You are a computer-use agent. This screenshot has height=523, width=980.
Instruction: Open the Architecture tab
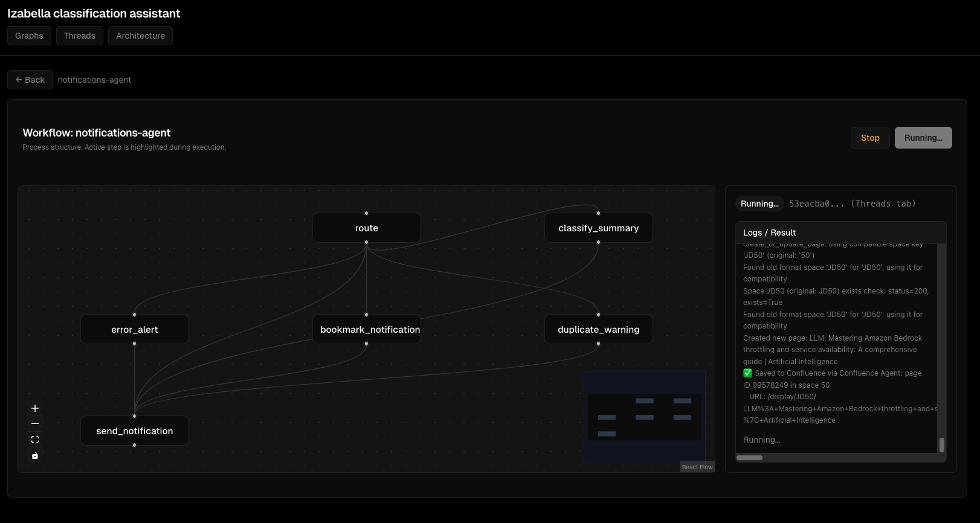(x=140, y=36)
